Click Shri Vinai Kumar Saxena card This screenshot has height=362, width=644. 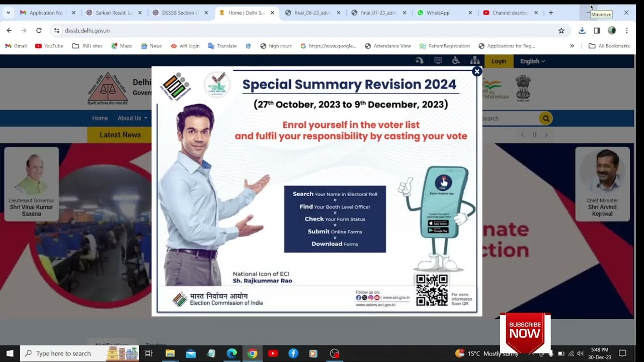[31, 184]
